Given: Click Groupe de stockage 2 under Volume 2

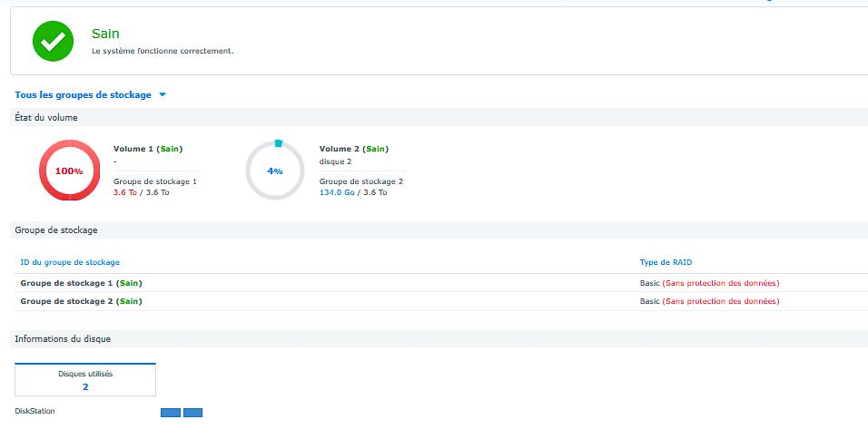Looking at the screenshot, I should click(x=360, y=181).
